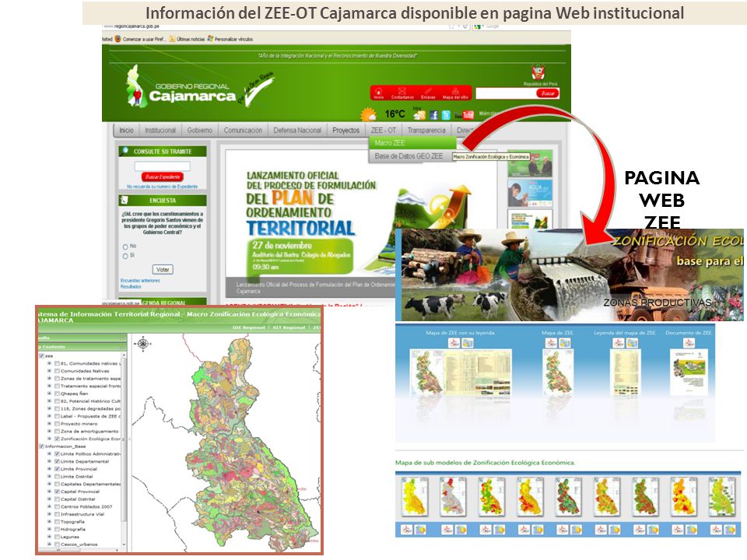Open the Mapa del sitio icon

tap(455, 90)
